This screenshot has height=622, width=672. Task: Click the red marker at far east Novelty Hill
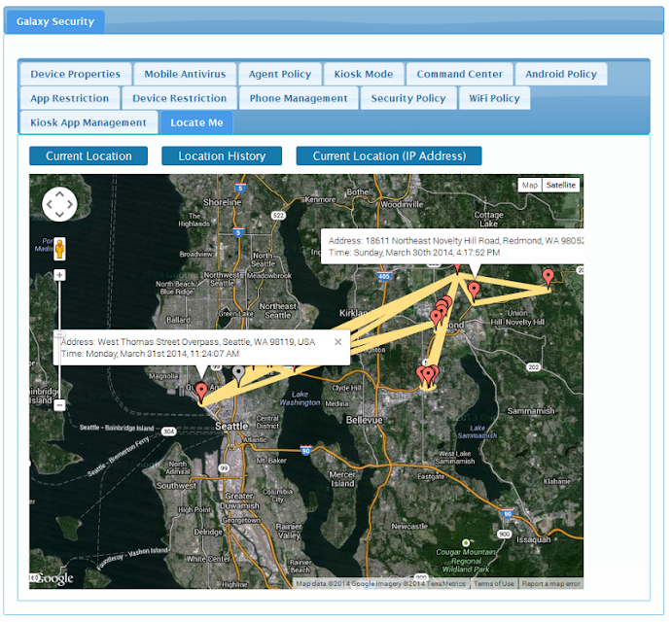[548, 278]
